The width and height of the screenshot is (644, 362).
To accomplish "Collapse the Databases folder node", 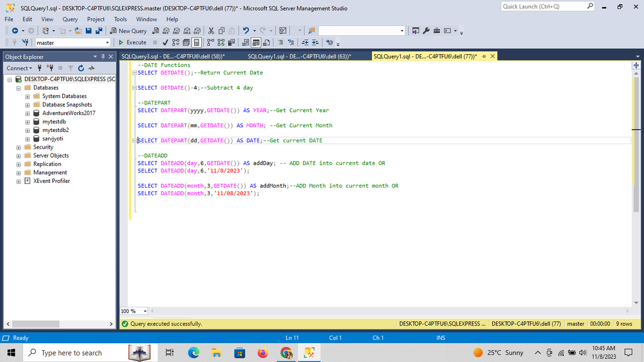I will 19,87.
